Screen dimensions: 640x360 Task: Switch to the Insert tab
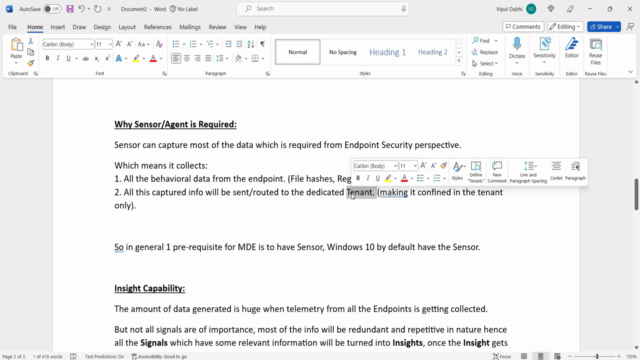[x=58, y=27]
